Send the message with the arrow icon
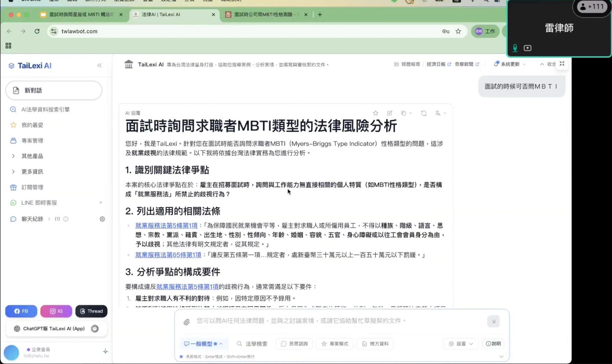The height and width of the screenshot is (364, 612). click(493, 321)
